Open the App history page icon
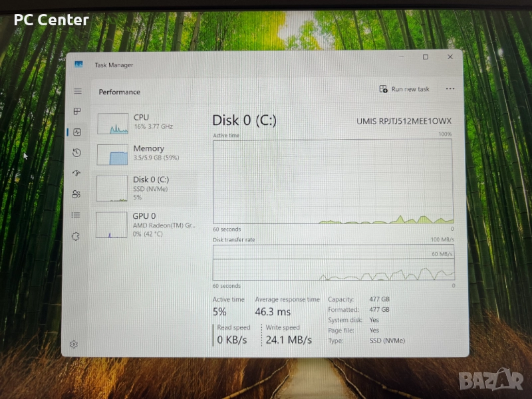The image size is (532, 399). tap(77, 153)
